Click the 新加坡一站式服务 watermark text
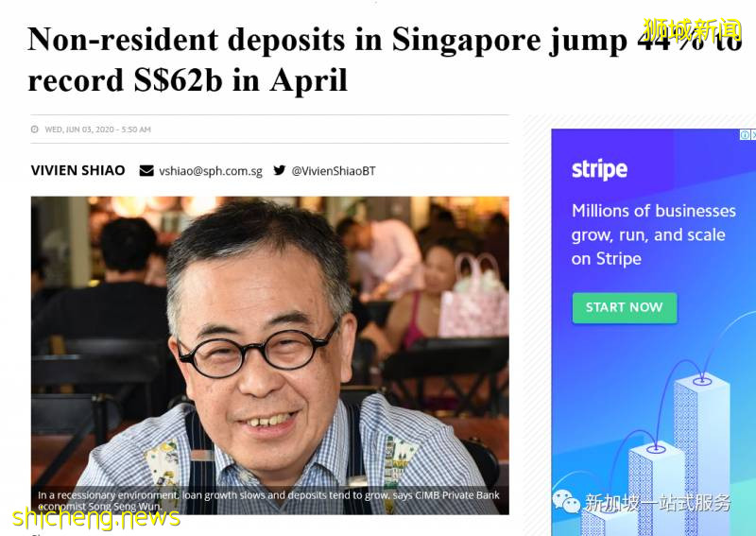The height and width of the screenshot is (536, 756). [658, 503]
